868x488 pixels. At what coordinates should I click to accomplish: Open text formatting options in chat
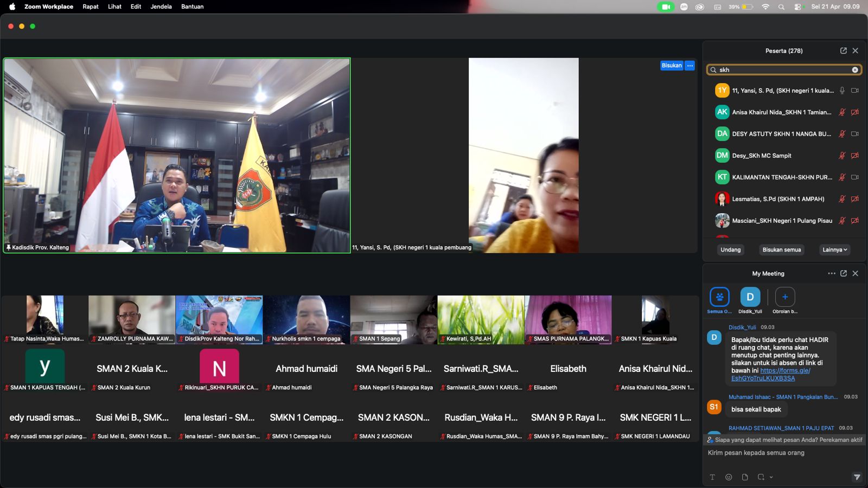coord(712,477)
